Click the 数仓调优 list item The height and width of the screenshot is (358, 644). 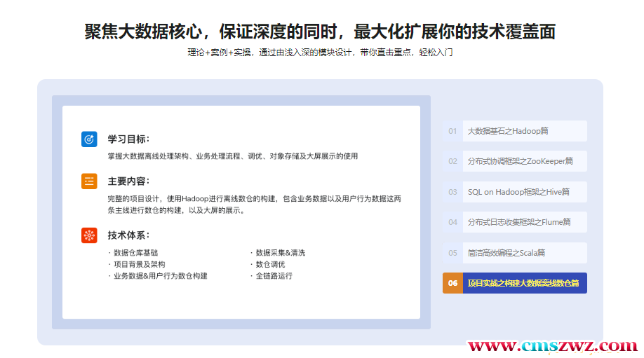coord(270,264)
